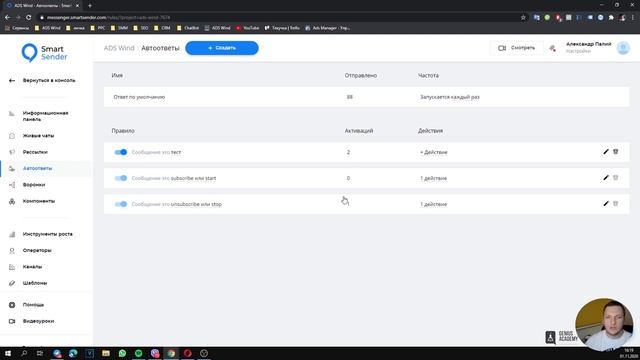Open Живые чаты in the sidebar

[x=38, y=136]
